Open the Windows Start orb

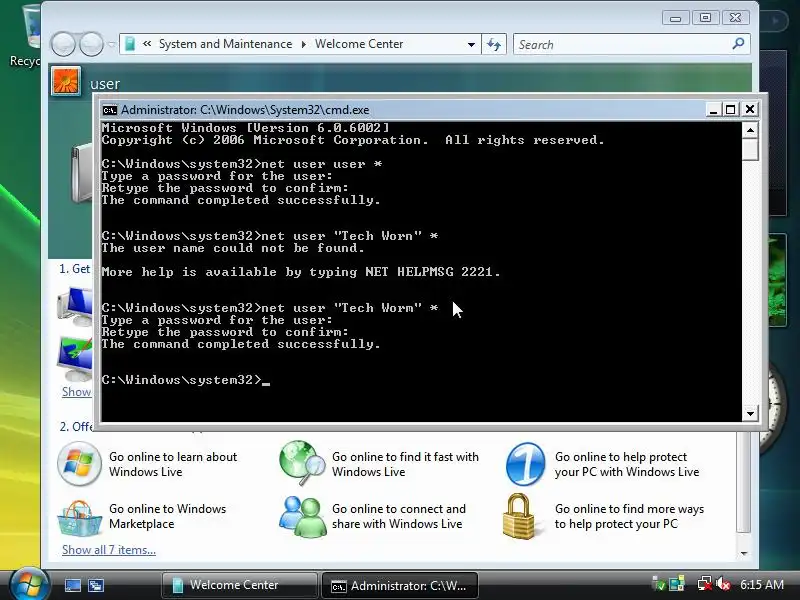click(29, 584)
